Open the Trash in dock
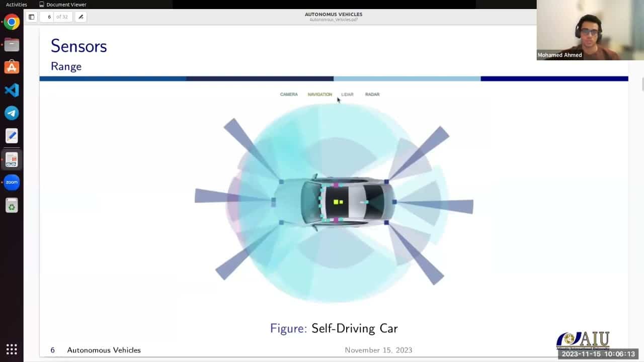Image resolution: width=644 pixels, height=362 pixels. [x=12, y=205]
